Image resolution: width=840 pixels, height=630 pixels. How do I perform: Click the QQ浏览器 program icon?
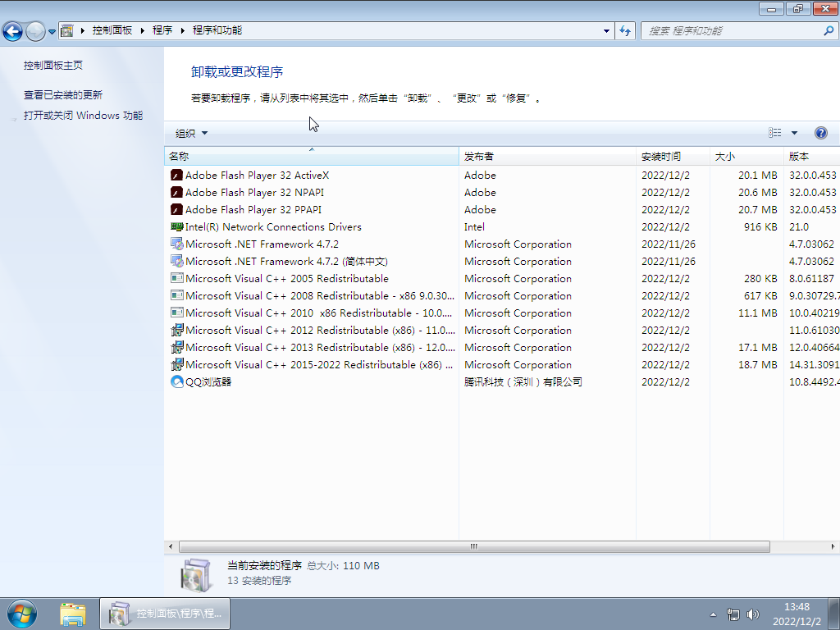[x=176, y=381]
